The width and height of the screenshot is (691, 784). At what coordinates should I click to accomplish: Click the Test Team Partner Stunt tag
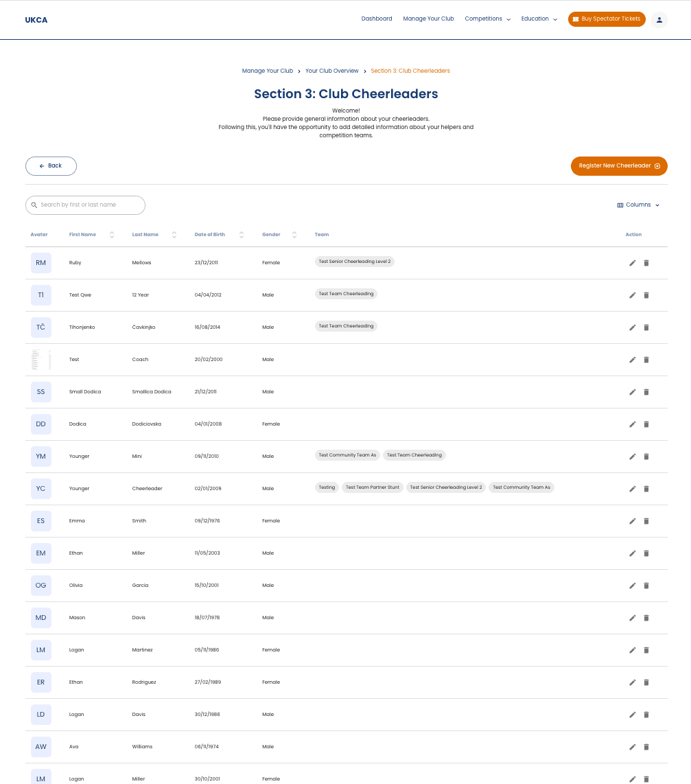(x=373, y=487)
